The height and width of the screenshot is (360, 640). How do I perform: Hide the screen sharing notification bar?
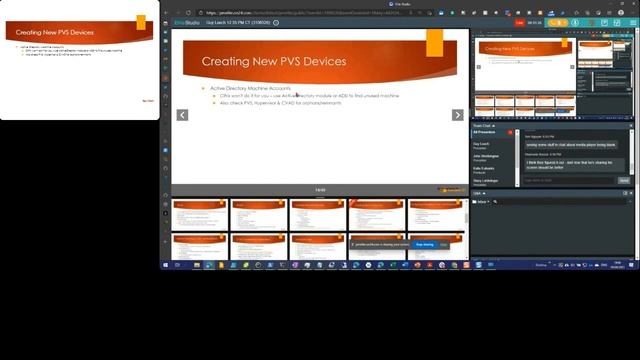pyautogui.click(x=444, y=244)
